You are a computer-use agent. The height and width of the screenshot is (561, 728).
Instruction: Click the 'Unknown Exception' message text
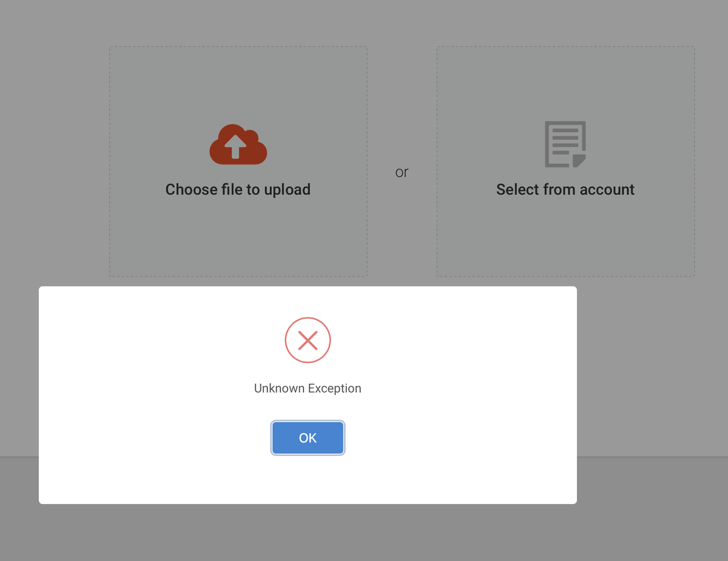point(308,388)
